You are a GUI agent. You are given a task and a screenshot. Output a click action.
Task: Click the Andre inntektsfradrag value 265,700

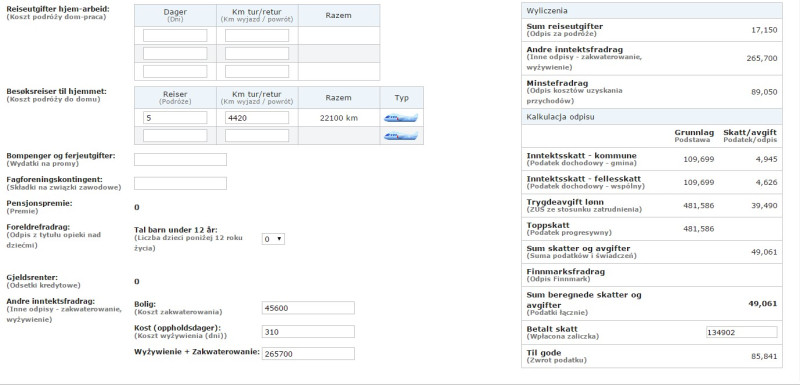tap(762, 58)
